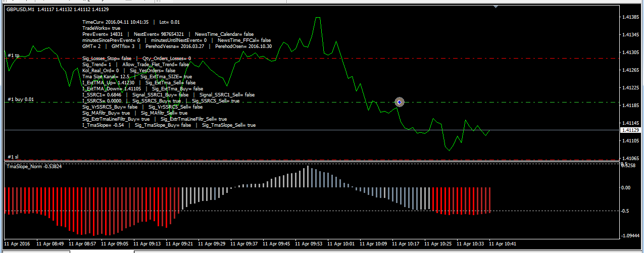
Task: Click the 'PrevEvent= 14831' text
Action: point(102,34)
